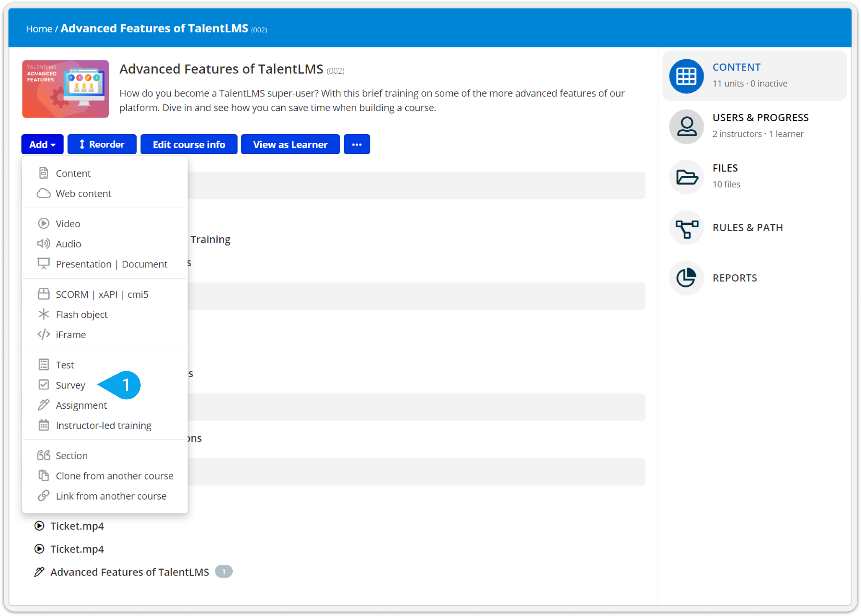Viewport: 861px width, 616px height.
Task: Select USERS & PROGRESS sidebar label
Action: pos(760,118)
